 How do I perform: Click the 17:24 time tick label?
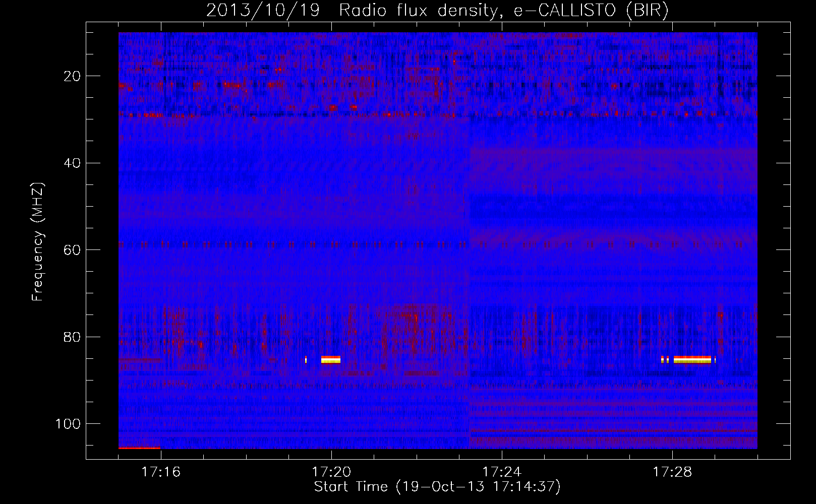(x=502, y=472)
